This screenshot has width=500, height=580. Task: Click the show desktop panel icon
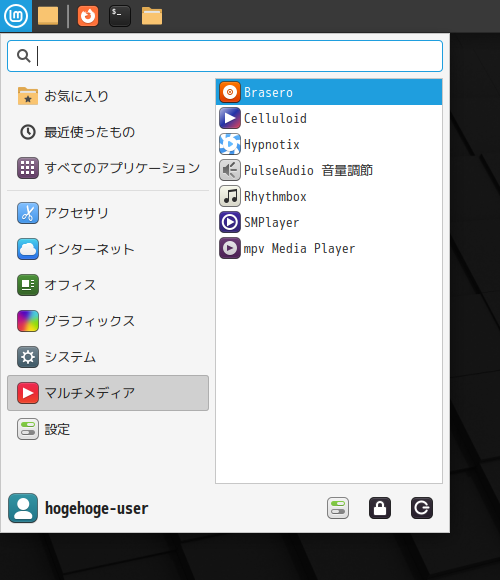[48, 16]
